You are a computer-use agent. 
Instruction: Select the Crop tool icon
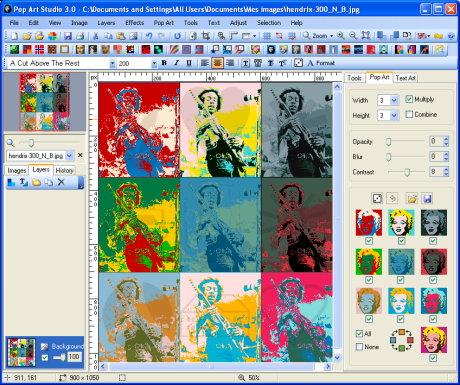point(206,36)
